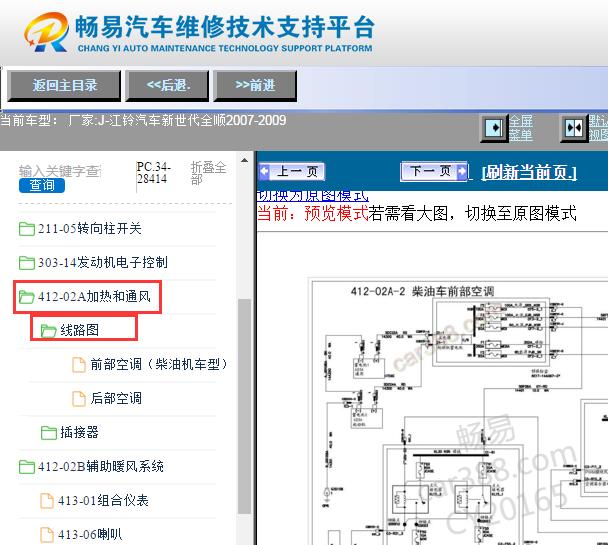The height and width of the screenshot is (545, 608).
Task: Open 前部空调（柴油机车型） wiring page
Action: [x=159, y=364]
